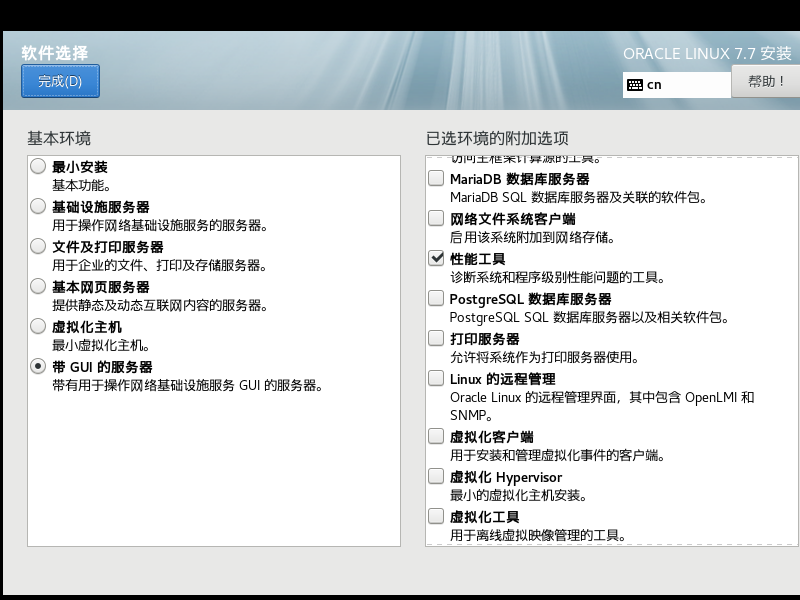The image size is (800, 600).
Task: Tick the 虚拟化 Hypervisor checkbox
Action: [x=436, y=476]
